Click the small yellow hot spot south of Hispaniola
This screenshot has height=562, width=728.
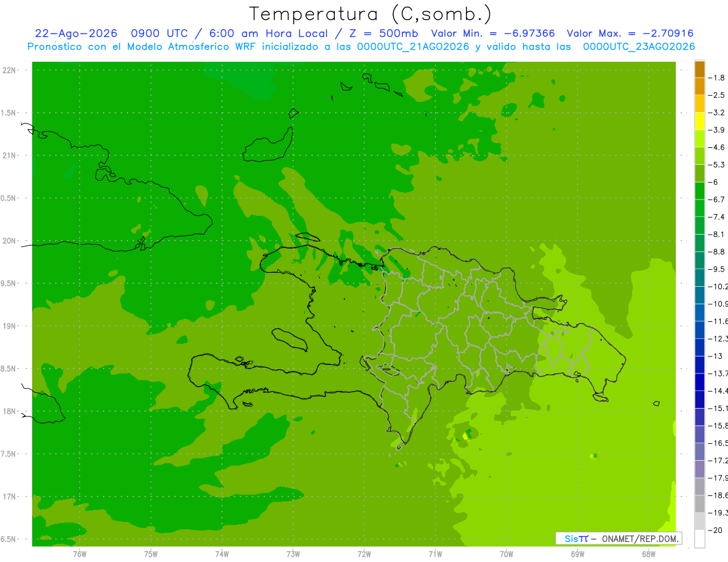pyautogui.click(x=465, y=436)
